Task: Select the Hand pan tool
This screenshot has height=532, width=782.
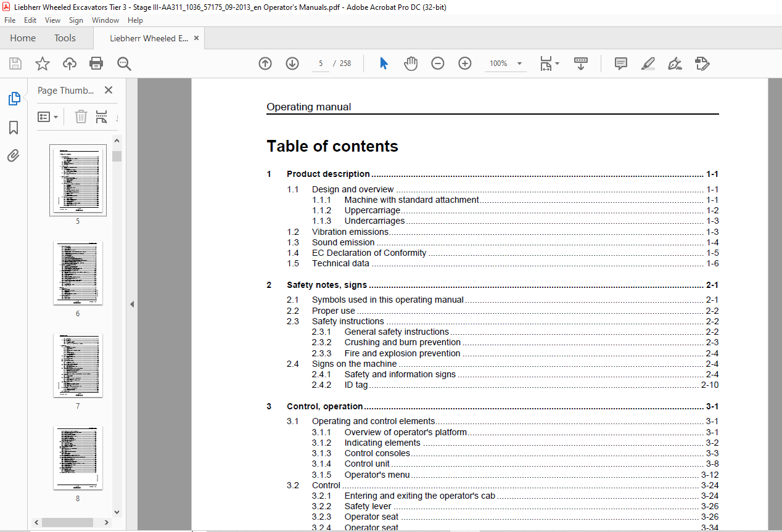Action: [411, 63]
